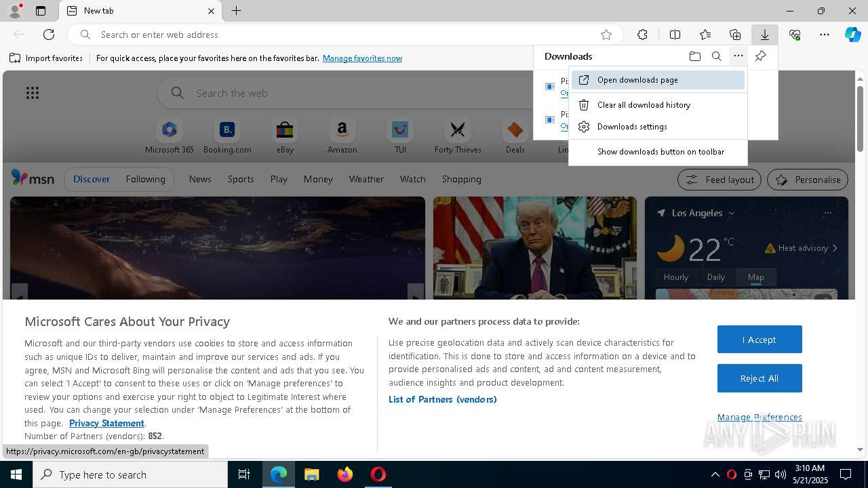Open downloads folder icon in Downloads panel
This screenshot has height=488, width=868.
coord(694,56)
